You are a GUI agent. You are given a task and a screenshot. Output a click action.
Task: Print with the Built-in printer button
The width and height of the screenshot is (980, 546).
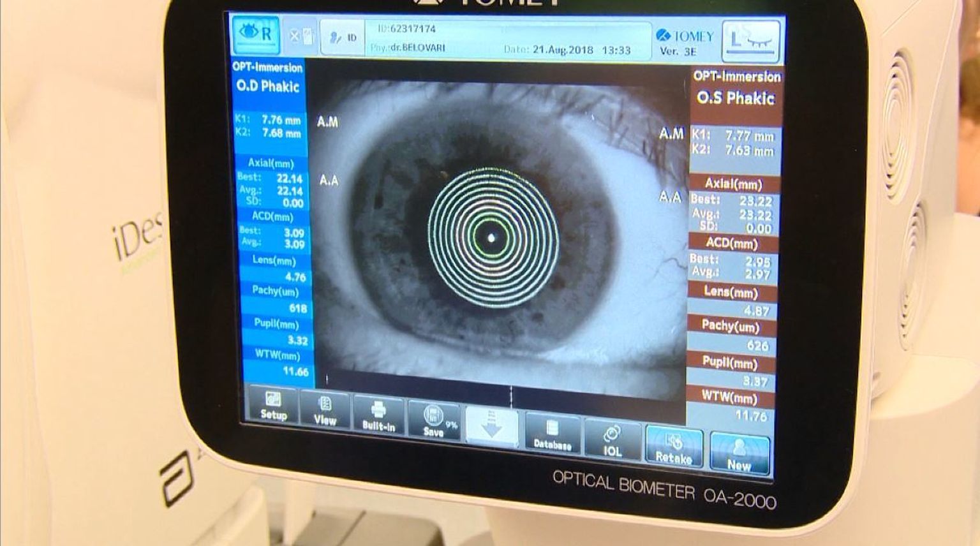378,416
